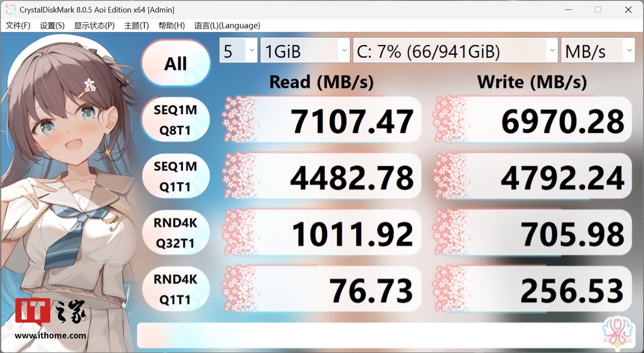Open the test size dropdown showing 1GiB
644x353 pixels.
pyautogui.click(x=306, y=50)
